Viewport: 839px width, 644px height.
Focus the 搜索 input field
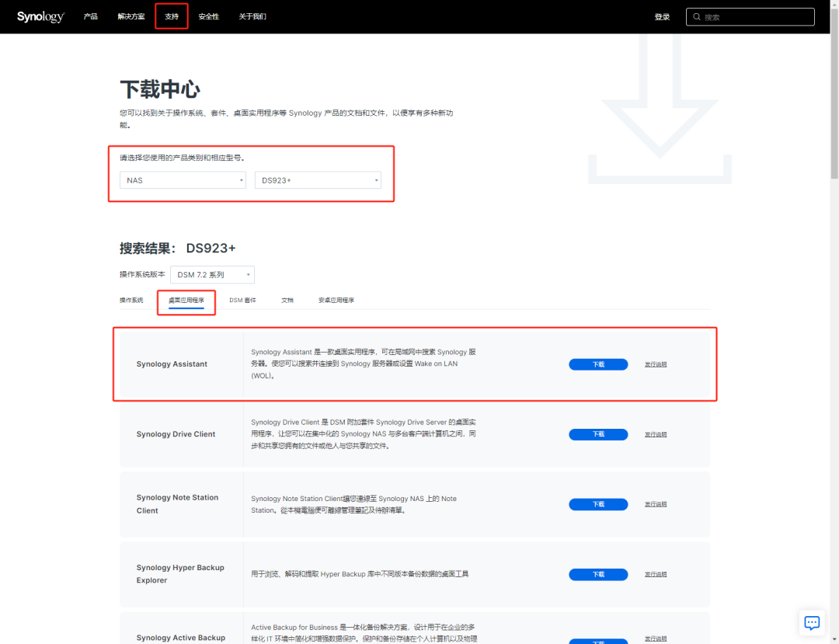tap(750, 16)
